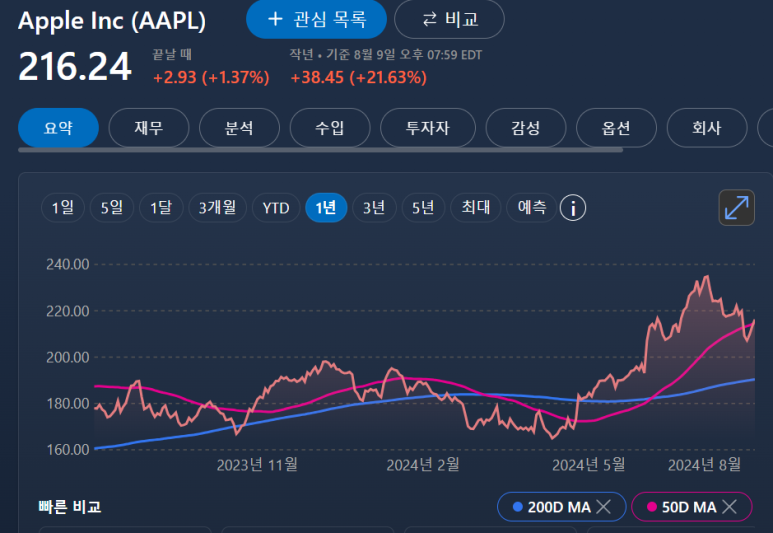
Task: Open the 옵션 options tab
Action: pos(616,128)
